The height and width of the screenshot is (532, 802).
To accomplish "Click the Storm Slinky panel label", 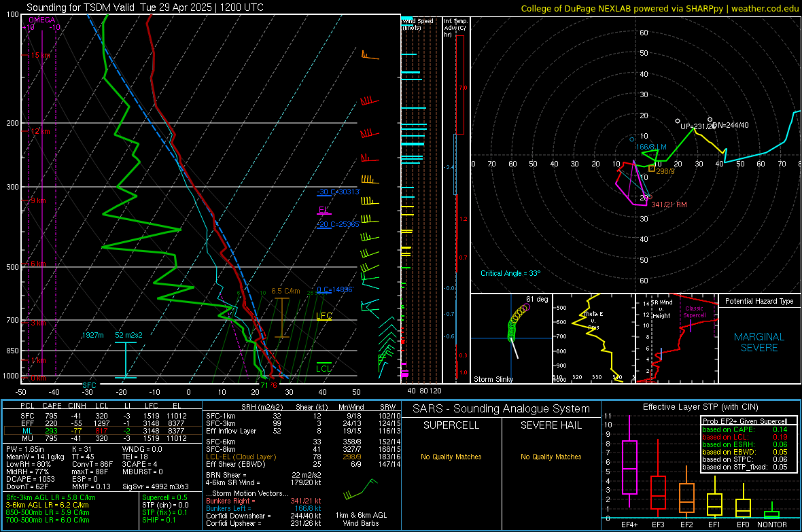I will pyautogui.click(x=493, y=379).
